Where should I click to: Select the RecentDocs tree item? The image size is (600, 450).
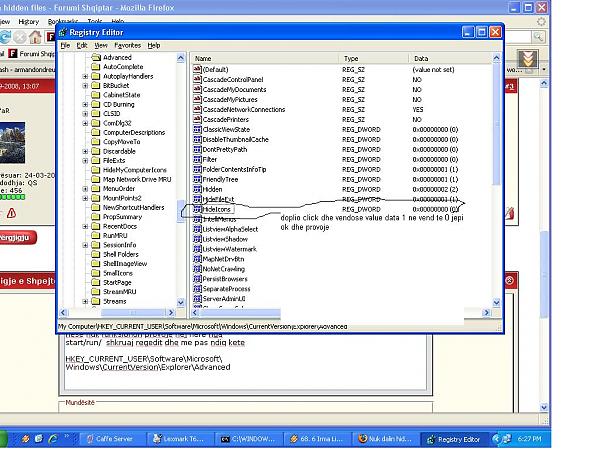point(120,226)
